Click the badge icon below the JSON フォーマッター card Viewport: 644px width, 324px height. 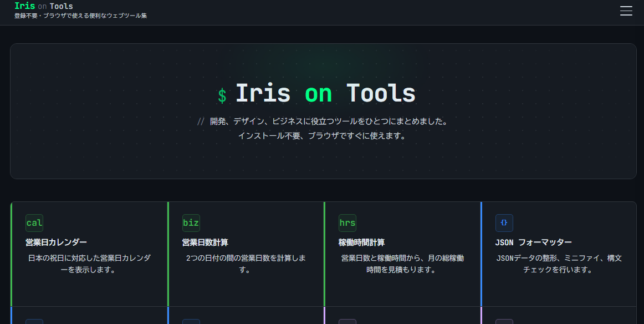[504, 322]
